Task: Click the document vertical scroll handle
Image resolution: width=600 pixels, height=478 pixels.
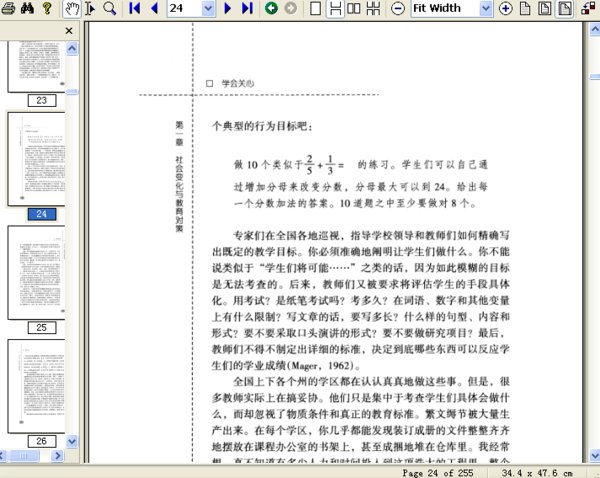Action: tap(595, 77)
